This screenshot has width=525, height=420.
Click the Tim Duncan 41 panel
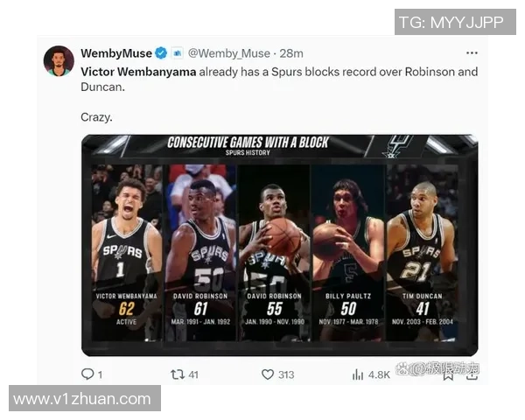423,253
